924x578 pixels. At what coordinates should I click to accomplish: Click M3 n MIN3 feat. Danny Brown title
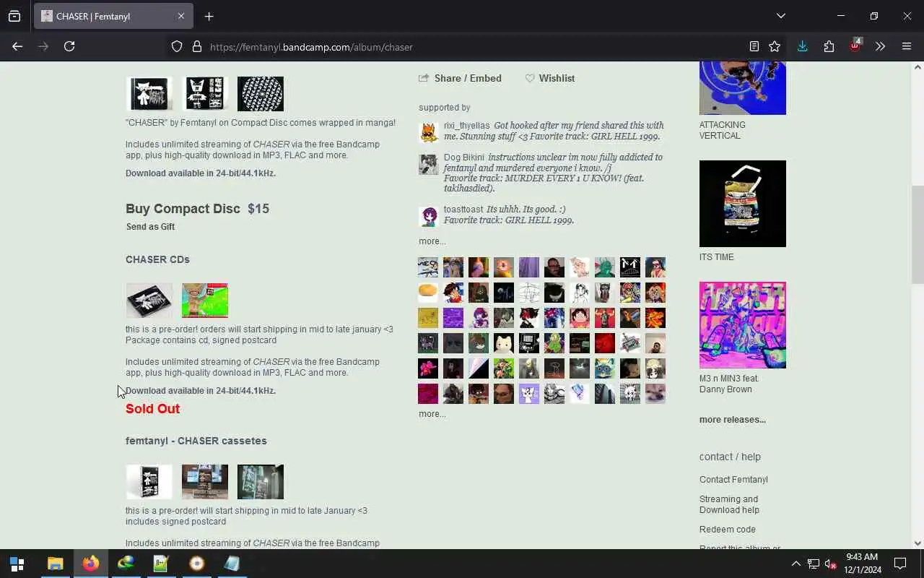729,384
